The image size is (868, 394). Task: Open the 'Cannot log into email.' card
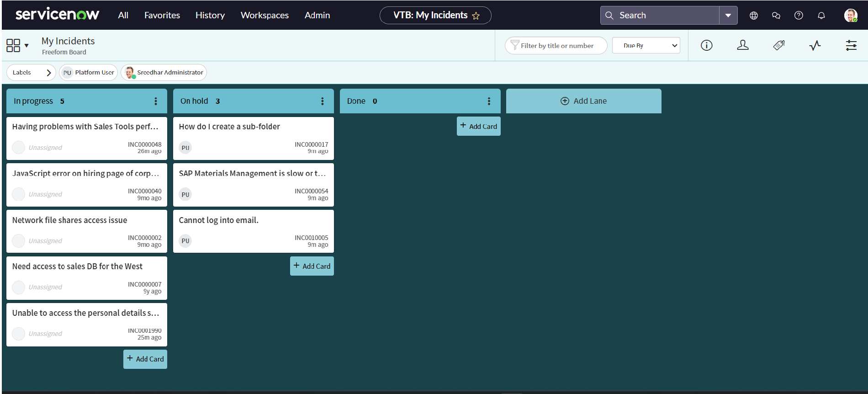click(x=254, y=231)
